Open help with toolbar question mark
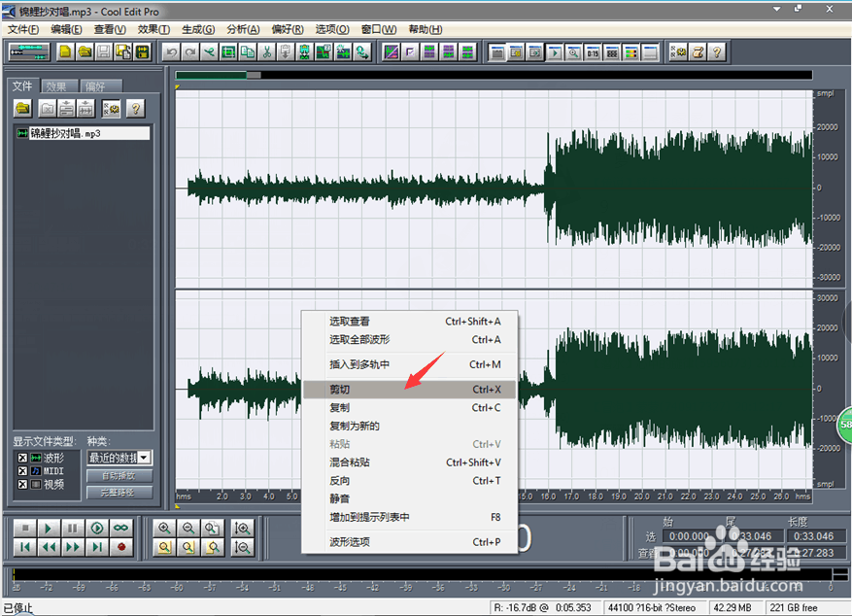 tap(717, 52)
